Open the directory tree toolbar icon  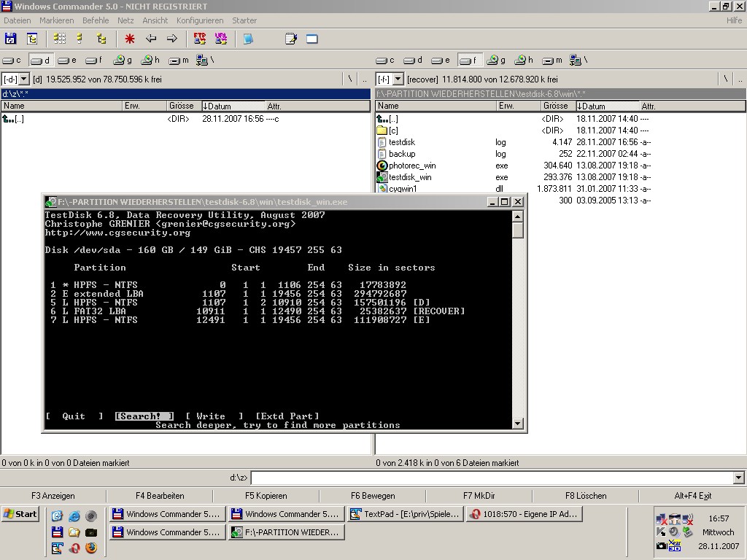click(32, 39)
